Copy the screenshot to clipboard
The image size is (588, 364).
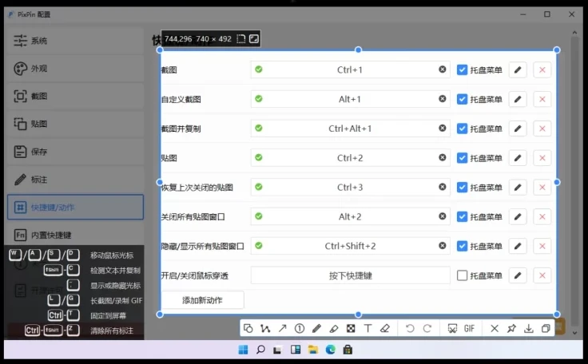[x=546, y=329]
